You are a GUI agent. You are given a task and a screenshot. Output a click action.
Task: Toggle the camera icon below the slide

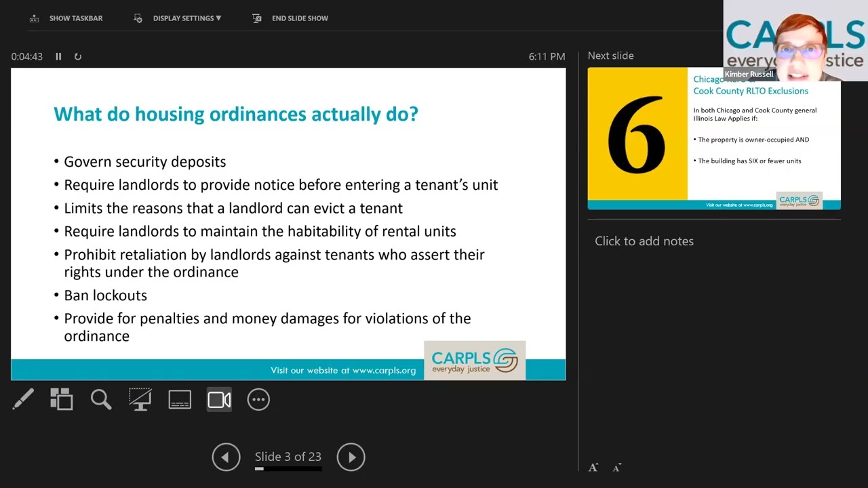[219, 399]
